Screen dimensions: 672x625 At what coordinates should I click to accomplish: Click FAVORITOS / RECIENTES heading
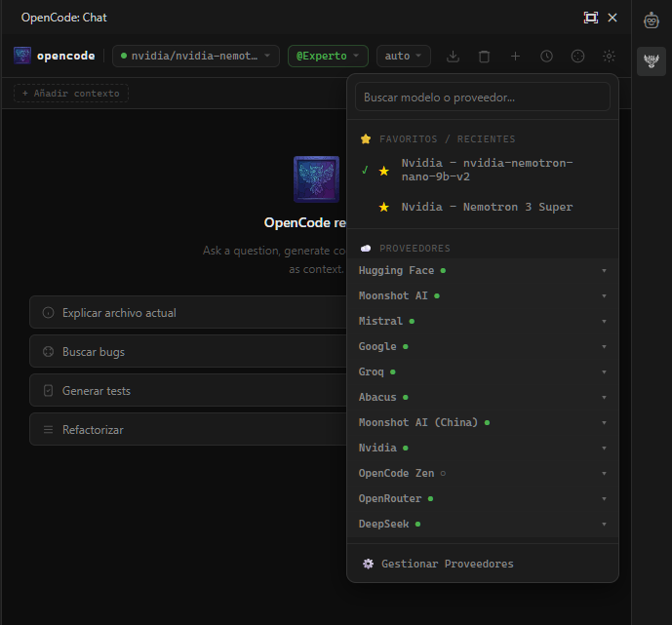(447, 139)
